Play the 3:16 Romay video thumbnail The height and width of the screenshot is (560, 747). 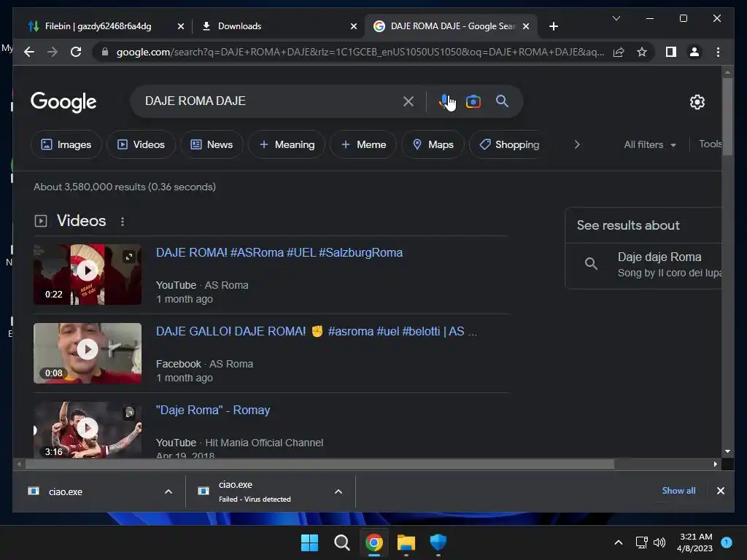coord(88,429)
